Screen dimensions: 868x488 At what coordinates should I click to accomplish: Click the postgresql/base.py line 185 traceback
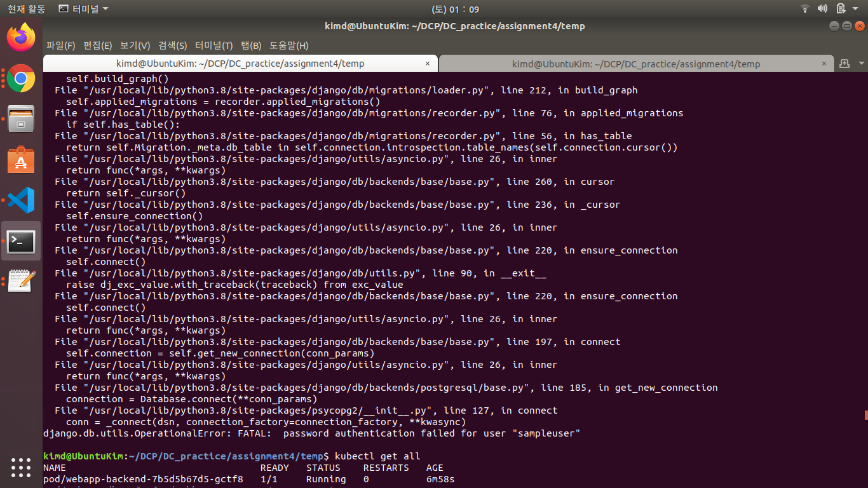386,388
